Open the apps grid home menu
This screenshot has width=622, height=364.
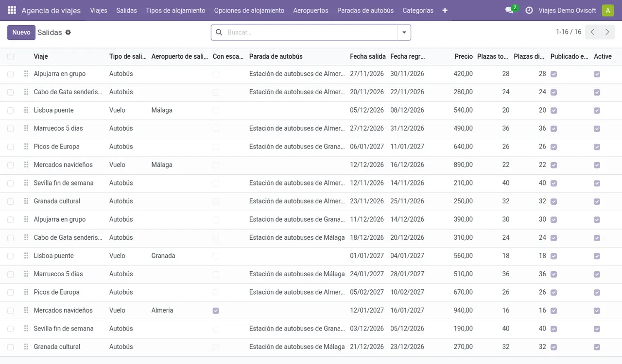pyautogui.click(x=12, y=10)
